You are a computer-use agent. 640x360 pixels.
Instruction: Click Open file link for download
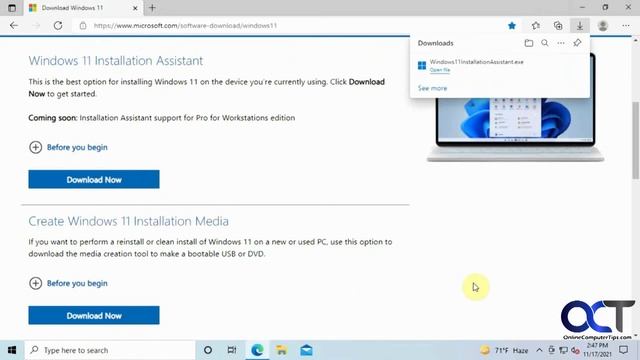[440, 70]
